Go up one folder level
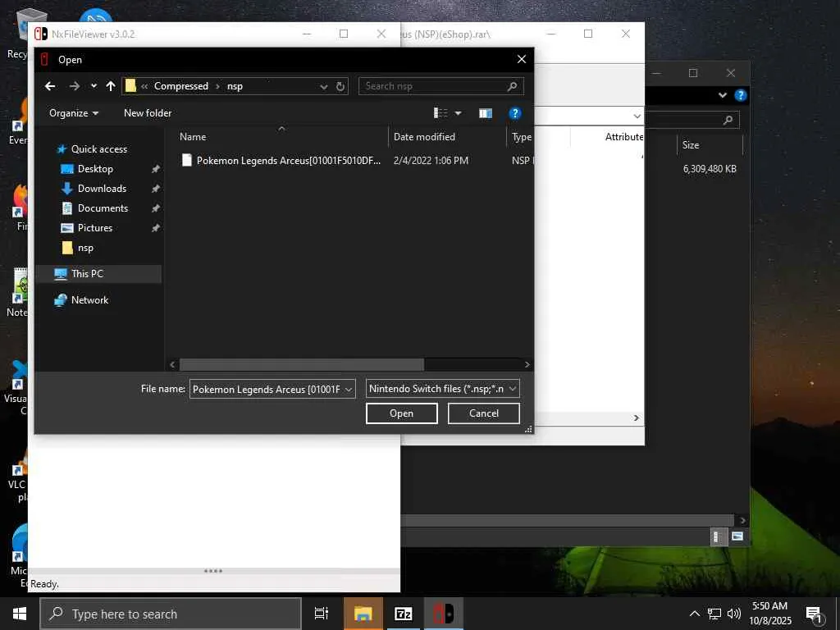 [x=111, y=86]
